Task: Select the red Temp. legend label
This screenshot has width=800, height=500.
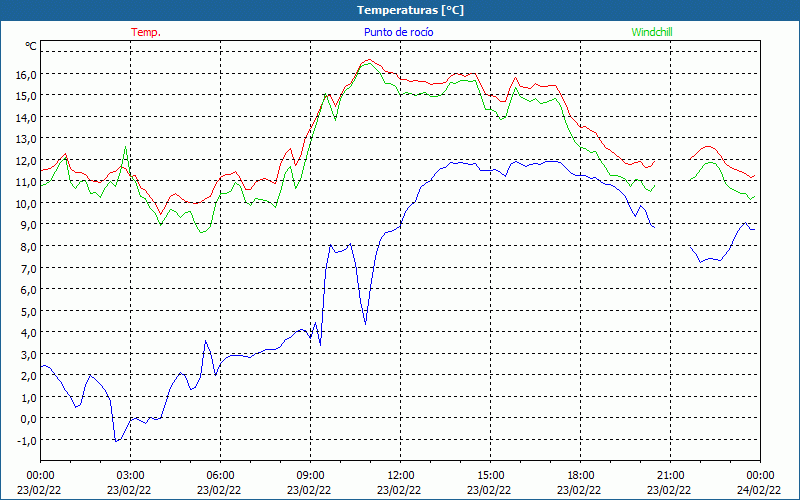Action: [146, 32]
